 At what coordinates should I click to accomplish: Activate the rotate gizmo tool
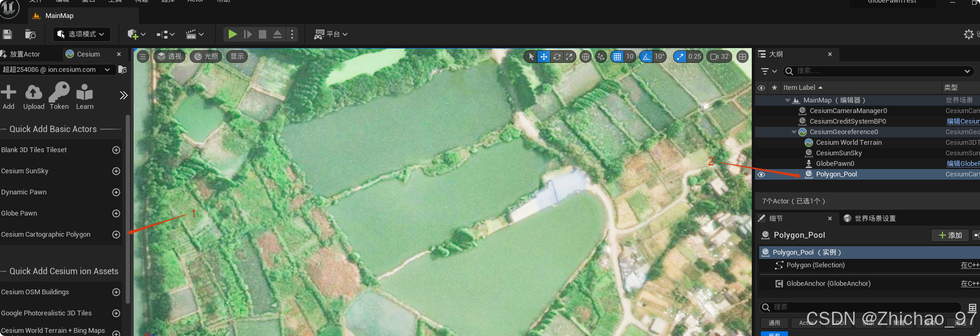(557, 57)
